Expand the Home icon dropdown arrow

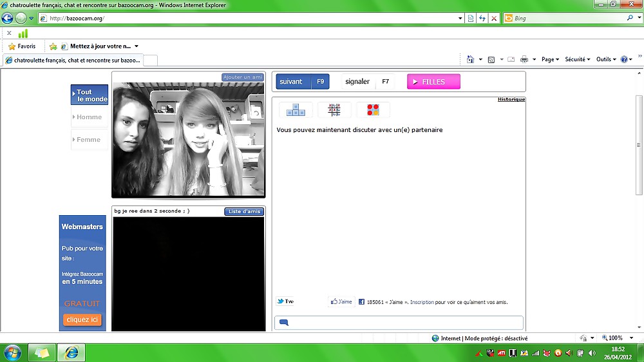pyautogui.click(x=480, y=59)
